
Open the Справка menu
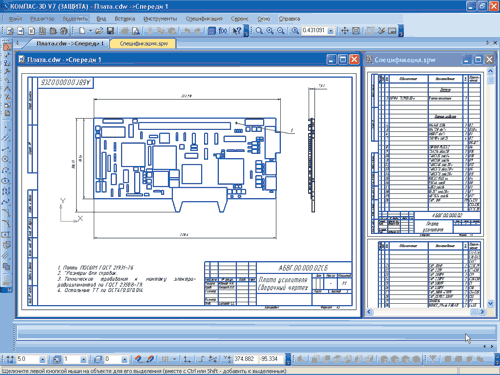pyautogui.click(x=289, y=19)
